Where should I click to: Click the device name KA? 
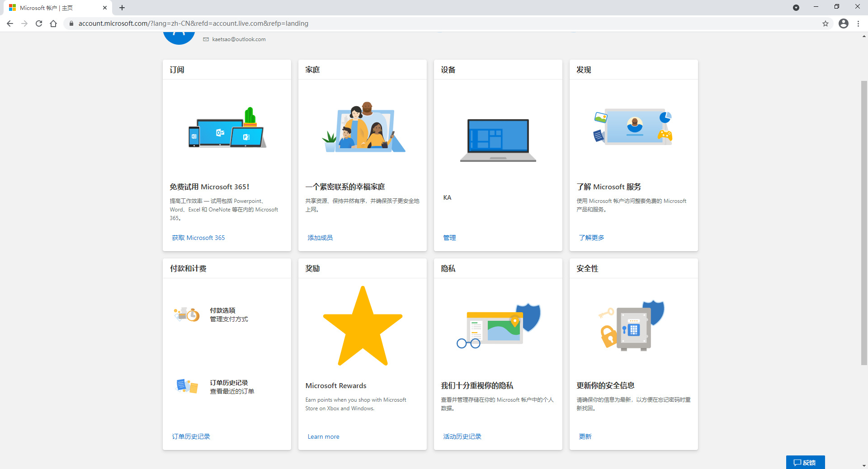[x=447, y=197]
